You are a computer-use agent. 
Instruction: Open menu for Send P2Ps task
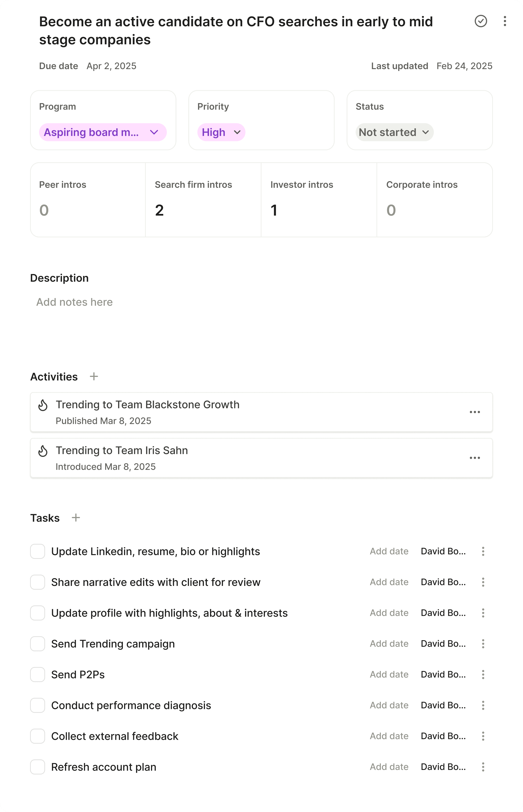[x=483, y=675]
